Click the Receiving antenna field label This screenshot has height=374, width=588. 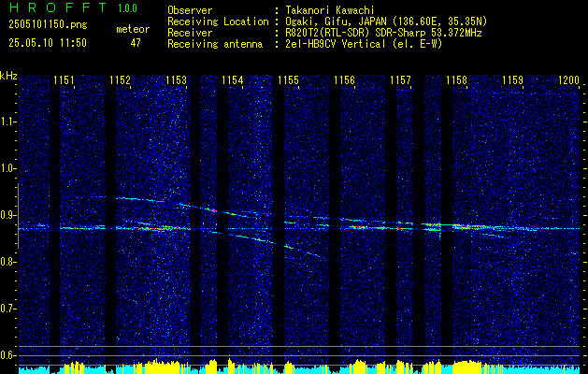(215, 44)
